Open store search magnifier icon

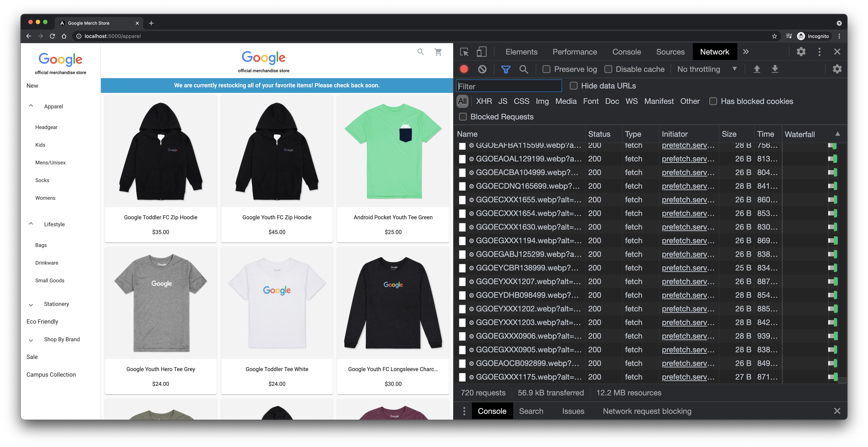420,52
